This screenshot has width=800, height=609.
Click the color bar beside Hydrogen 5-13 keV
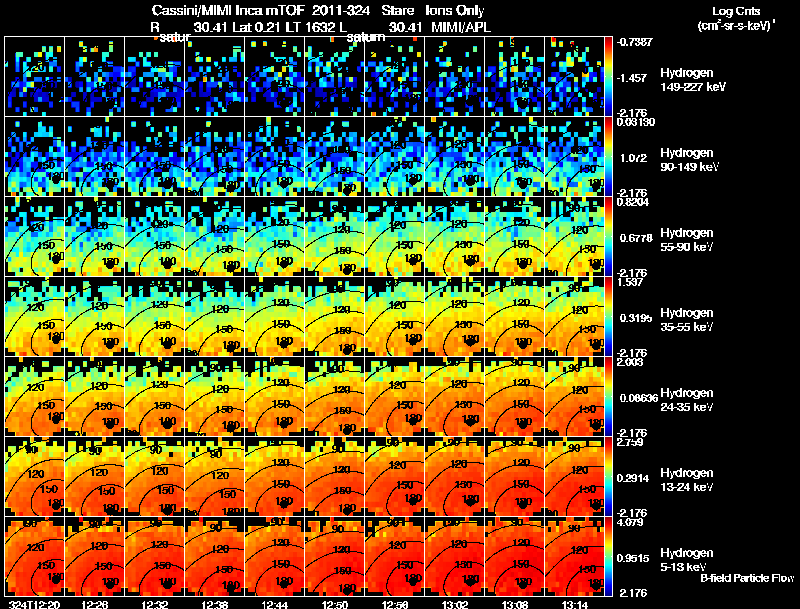[x=608, y=557]
